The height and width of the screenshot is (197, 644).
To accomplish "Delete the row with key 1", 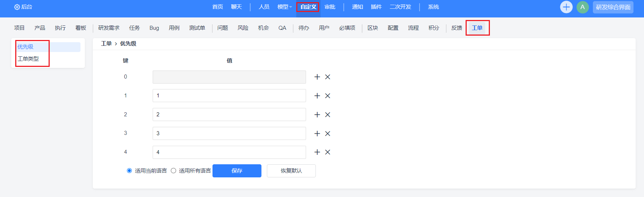I will pyautogui.click(x=328, y=96).
